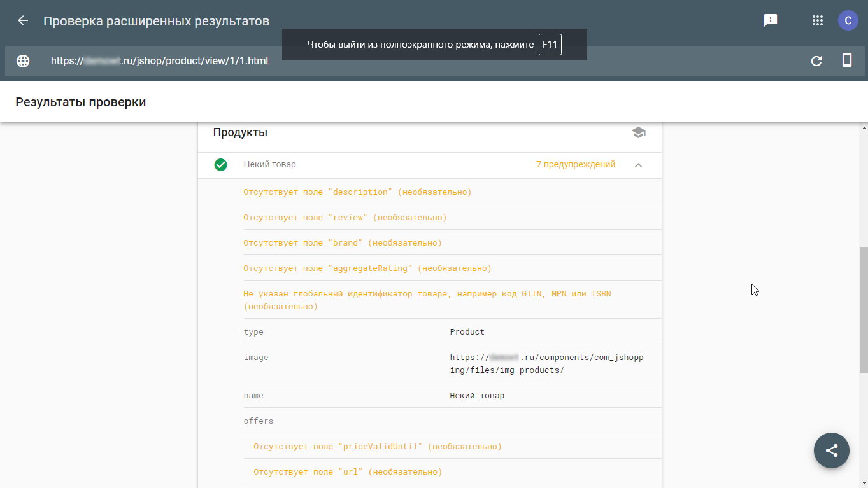Viewport: 868px width, 488px height.
Task: Select the GTIN, MPN, ISBN warning
Action: click(x=427, y=300)
